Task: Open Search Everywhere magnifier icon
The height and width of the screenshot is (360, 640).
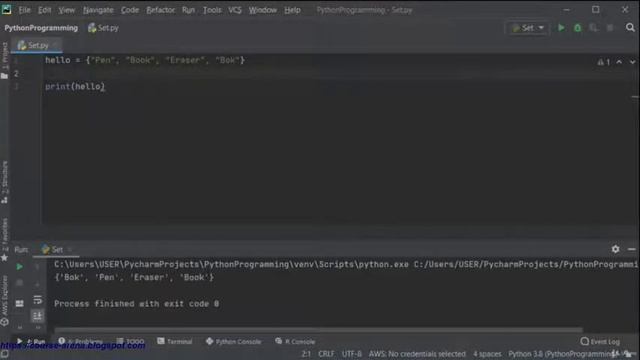Action: click(x=630, y=27)
